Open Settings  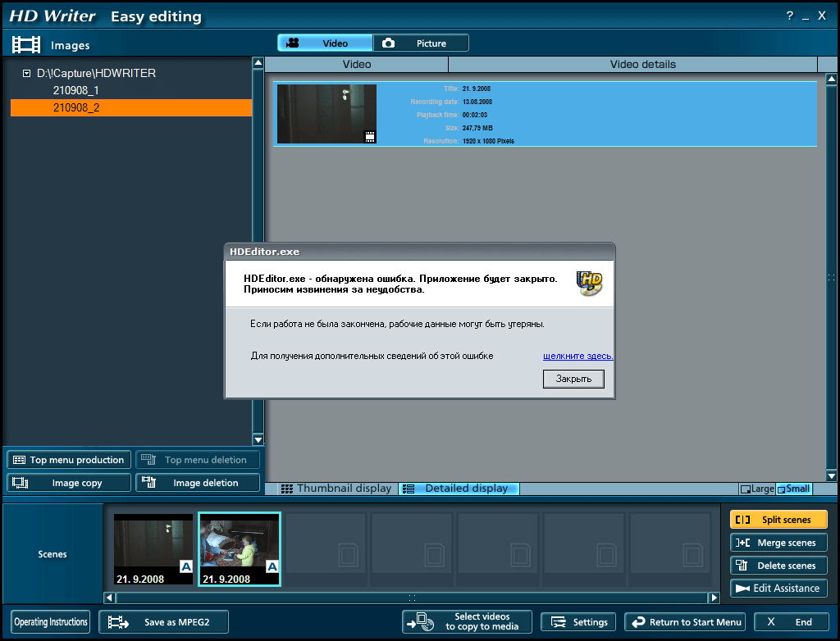pyautogui.click(x=578, y=621)
